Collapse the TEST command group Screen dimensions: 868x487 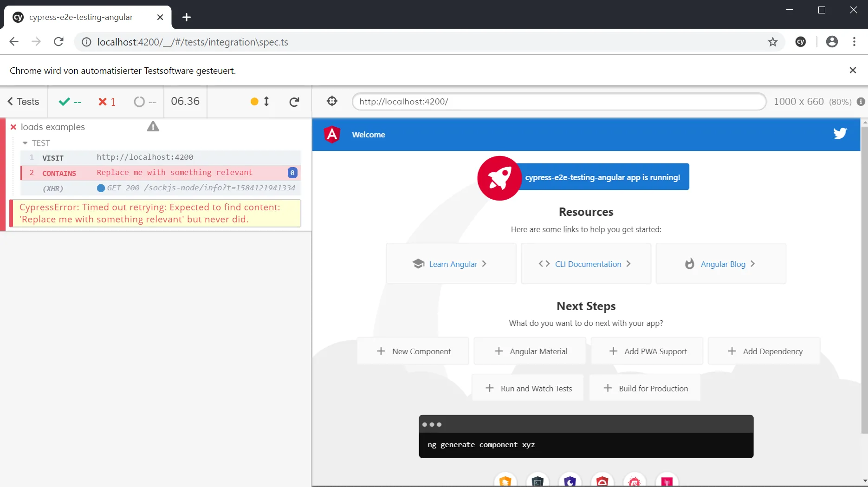[x=26, y=143]
